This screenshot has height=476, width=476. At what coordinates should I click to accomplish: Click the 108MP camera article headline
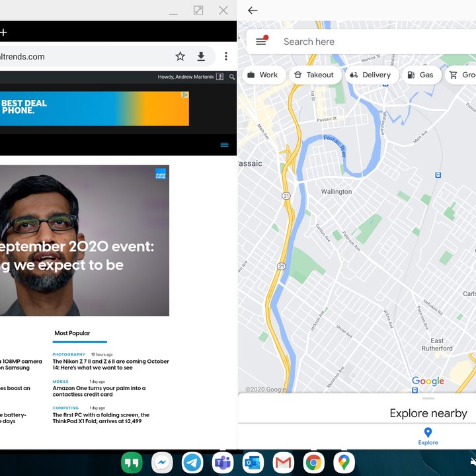21,364
